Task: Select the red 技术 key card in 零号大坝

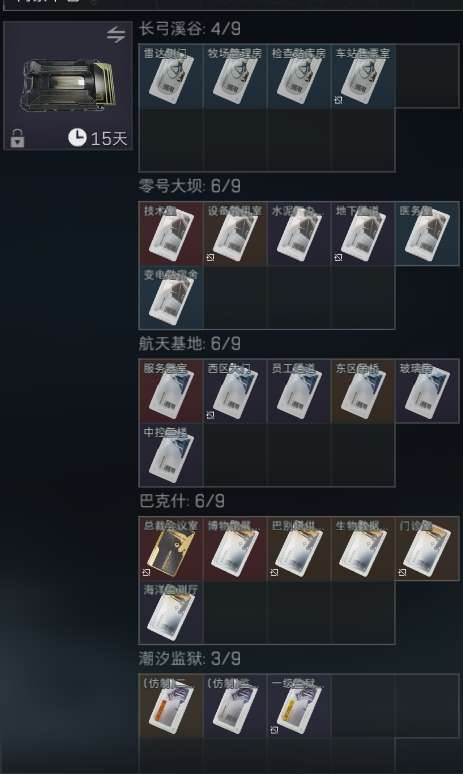Action: click(x=171, y=233)
